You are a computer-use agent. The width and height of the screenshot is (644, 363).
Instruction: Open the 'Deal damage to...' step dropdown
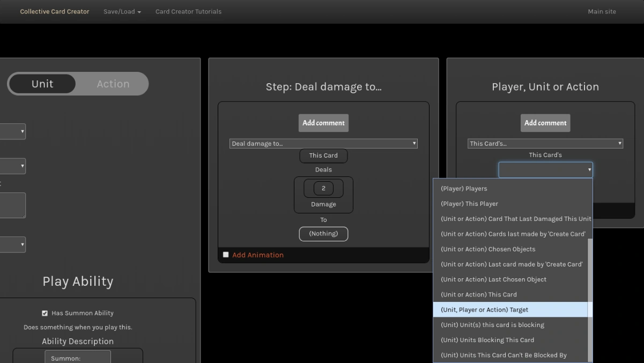coord(323,143)
